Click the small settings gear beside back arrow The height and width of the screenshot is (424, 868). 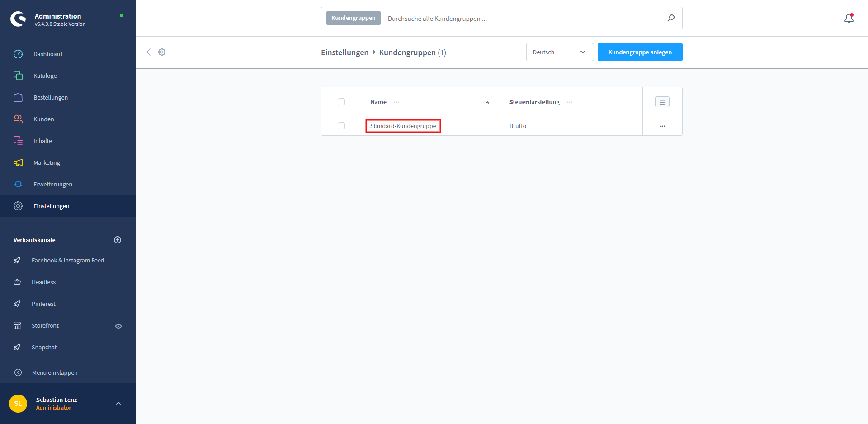pos(162,52)
